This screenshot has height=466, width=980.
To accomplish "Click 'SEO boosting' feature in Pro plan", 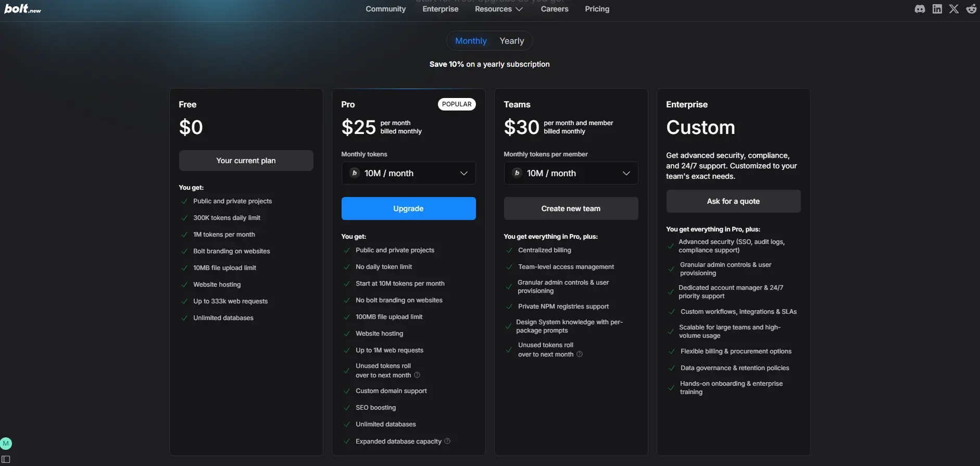I will pyautogui.click(x=376, y=408).
